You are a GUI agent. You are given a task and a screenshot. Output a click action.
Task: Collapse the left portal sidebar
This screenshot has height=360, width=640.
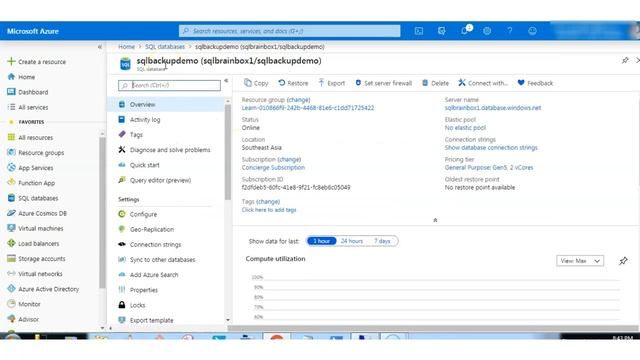click(100, 47)
